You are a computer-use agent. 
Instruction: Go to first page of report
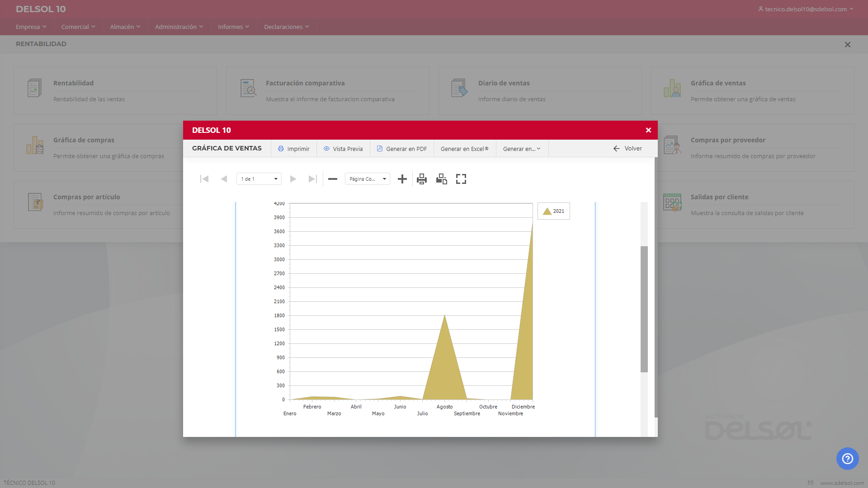pyautogui.click(x=204, y=179)
